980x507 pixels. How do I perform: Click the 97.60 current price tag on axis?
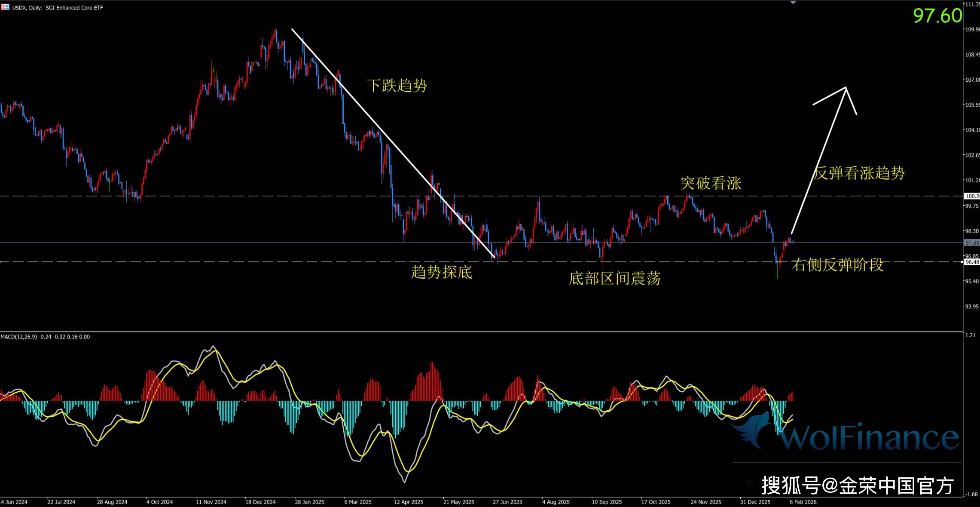point(971,243)
